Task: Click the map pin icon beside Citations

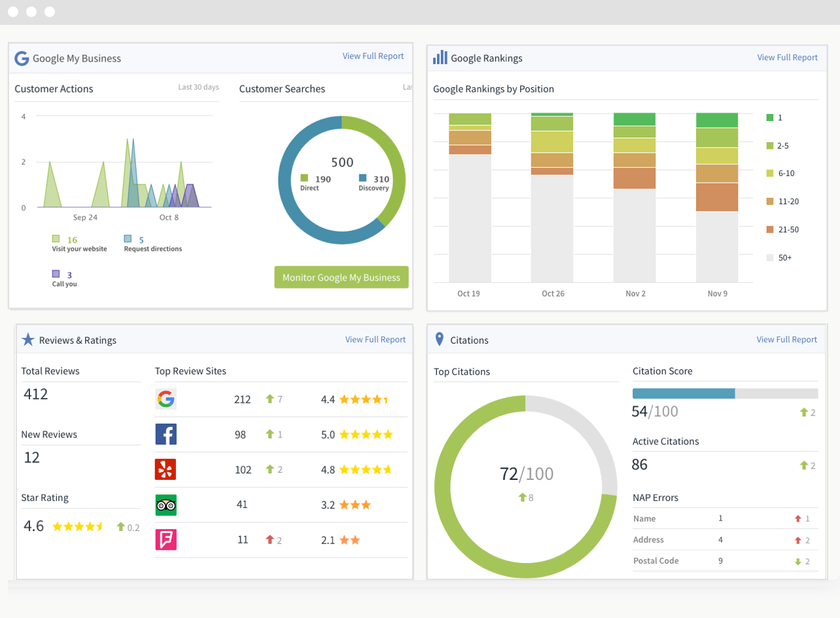Action: [x=440, y=340]
